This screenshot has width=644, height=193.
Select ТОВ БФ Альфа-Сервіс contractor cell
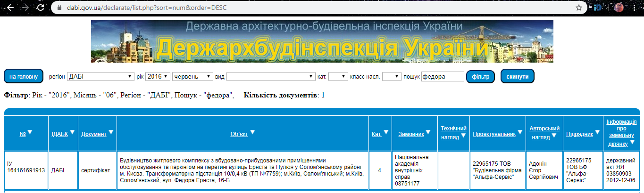582,170
